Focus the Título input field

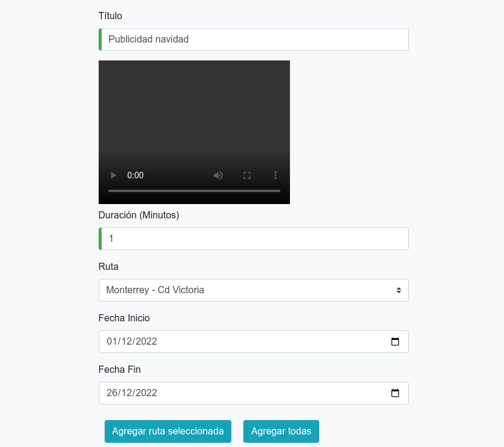pos(253,39)
